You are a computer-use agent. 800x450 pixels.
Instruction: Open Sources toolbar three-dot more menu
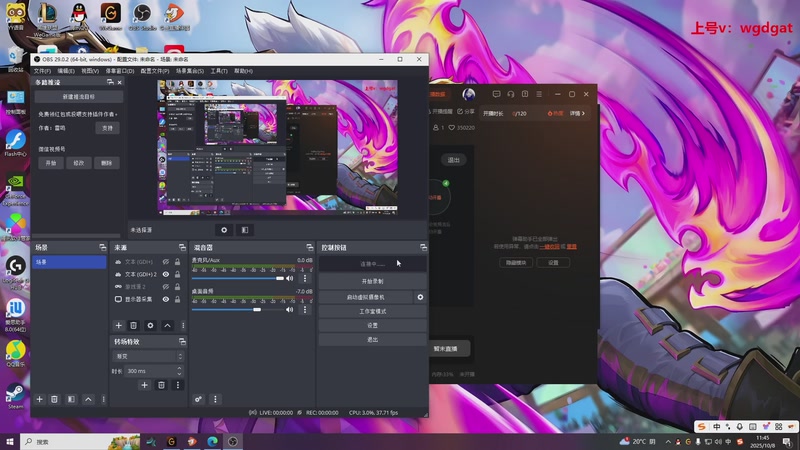183,326
